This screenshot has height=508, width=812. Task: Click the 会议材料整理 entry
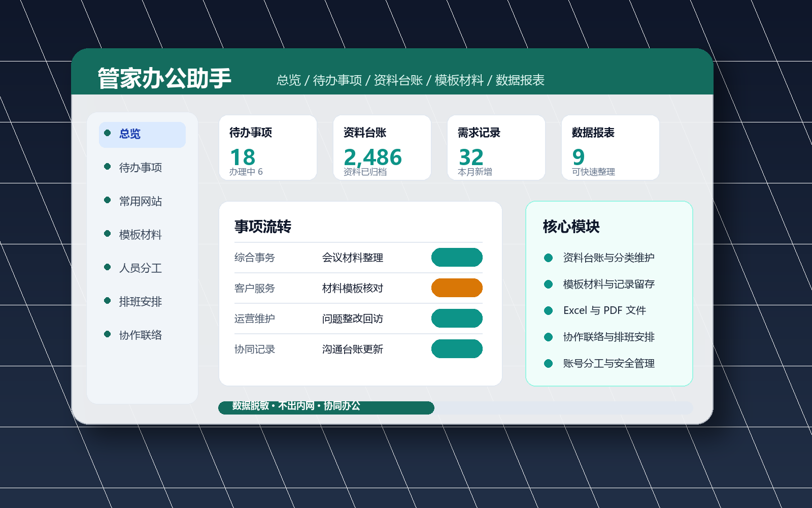(353, 258)
